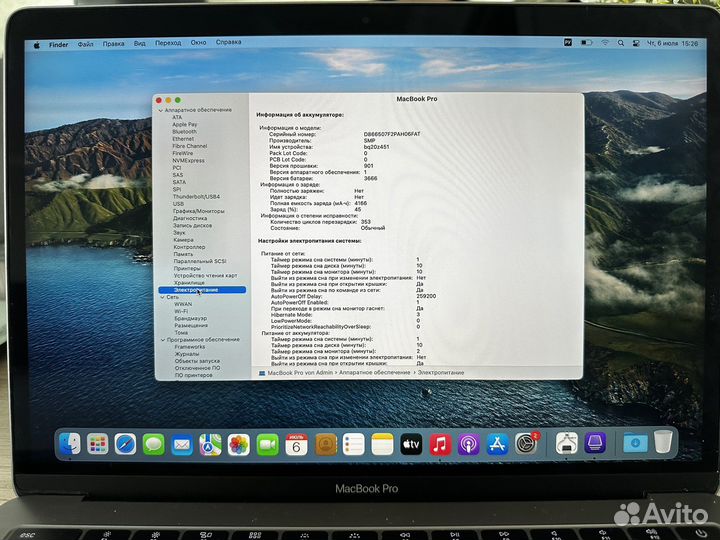Select Хранилище in the sidebar
Screen dimensions: 720x540
tap(189, 283)
